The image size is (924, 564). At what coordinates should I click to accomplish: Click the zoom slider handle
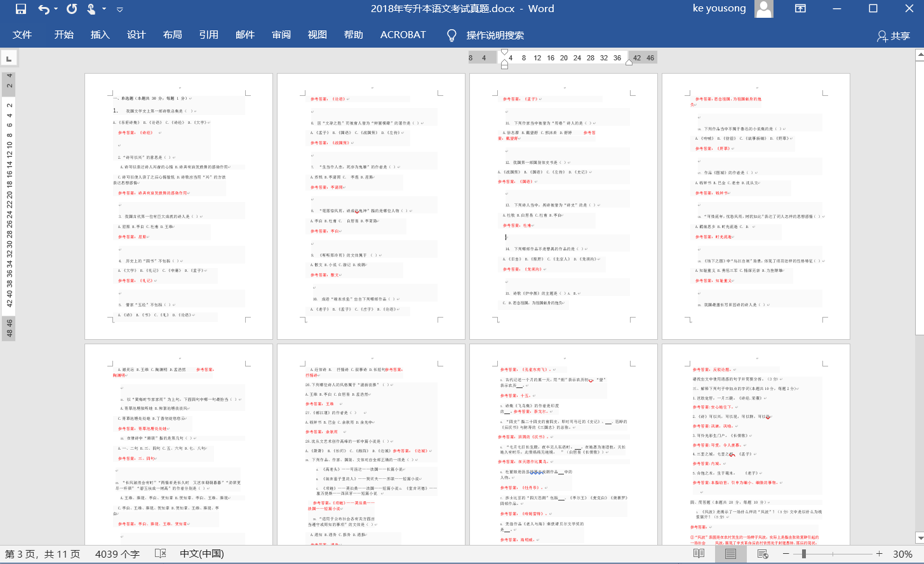[x=804, y=554]
